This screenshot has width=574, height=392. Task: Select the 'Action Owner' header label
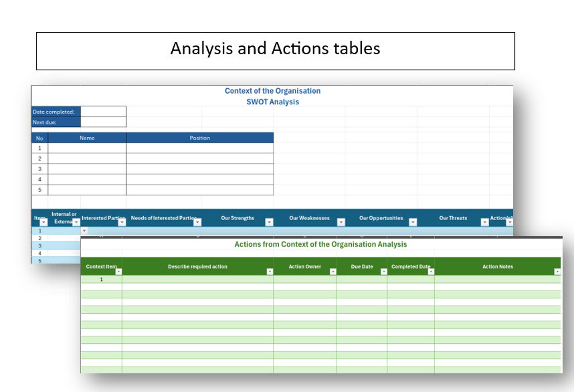305,267
